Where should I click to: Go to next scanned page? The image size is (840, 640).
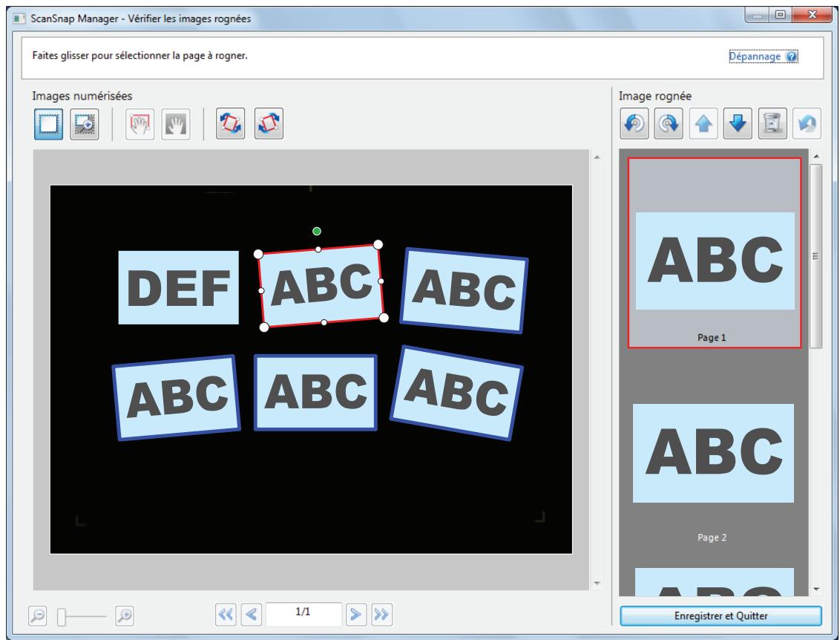pyautogui.click(x=355, y=614)
